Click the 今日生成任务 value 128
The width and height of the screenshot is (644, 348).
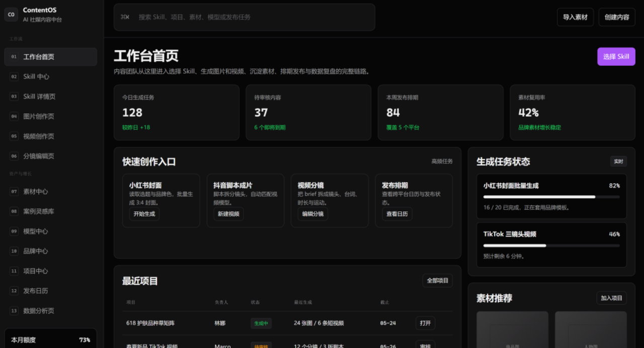[x=132, y=113]
